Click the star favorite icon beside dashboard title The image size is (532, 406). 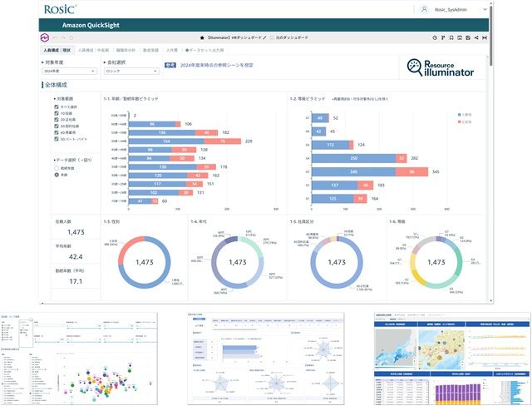point(203,37)
